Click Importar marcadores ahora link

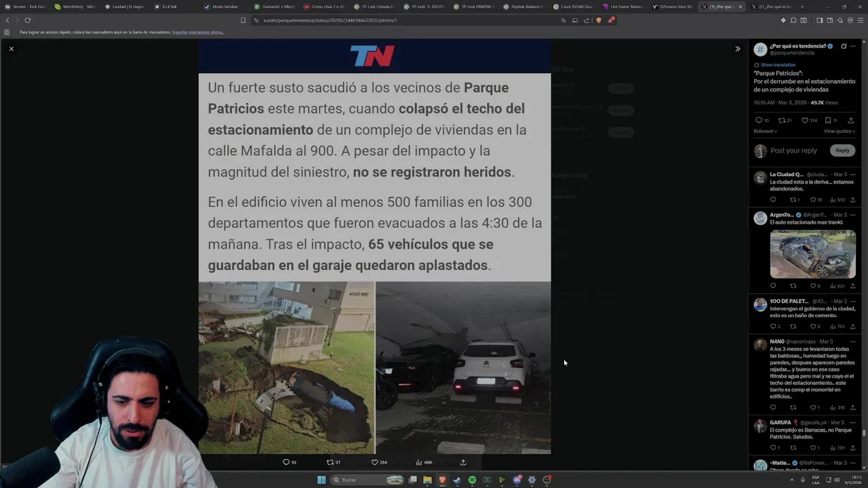(198, 33)
